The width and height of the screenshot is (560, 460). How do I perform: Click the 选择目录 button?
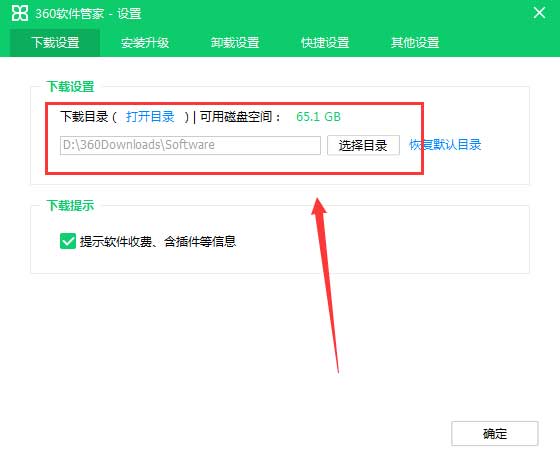tap(363, 145)
